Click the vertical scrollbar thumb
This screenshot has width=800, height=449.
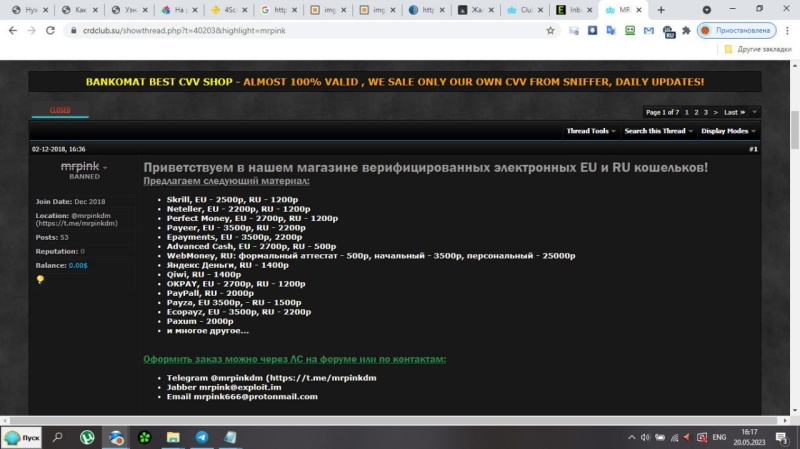[795, 129]
